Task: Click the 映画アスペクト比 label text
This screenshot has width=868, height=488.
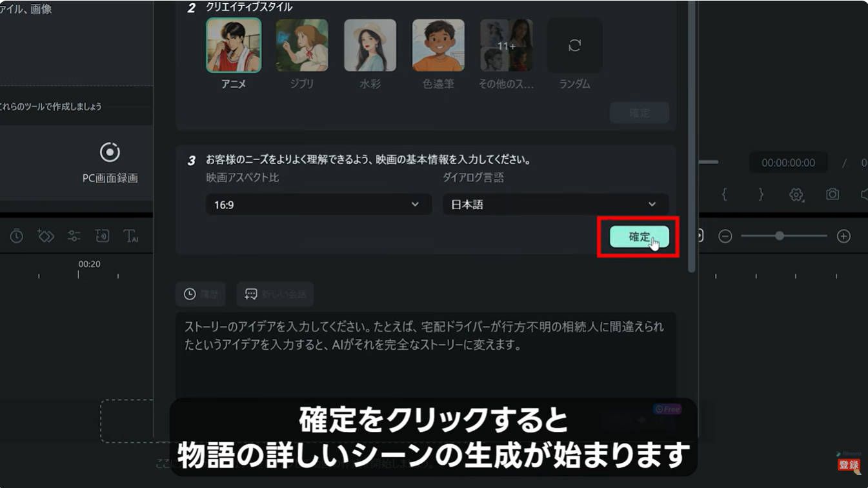Action: pos(243,178)
